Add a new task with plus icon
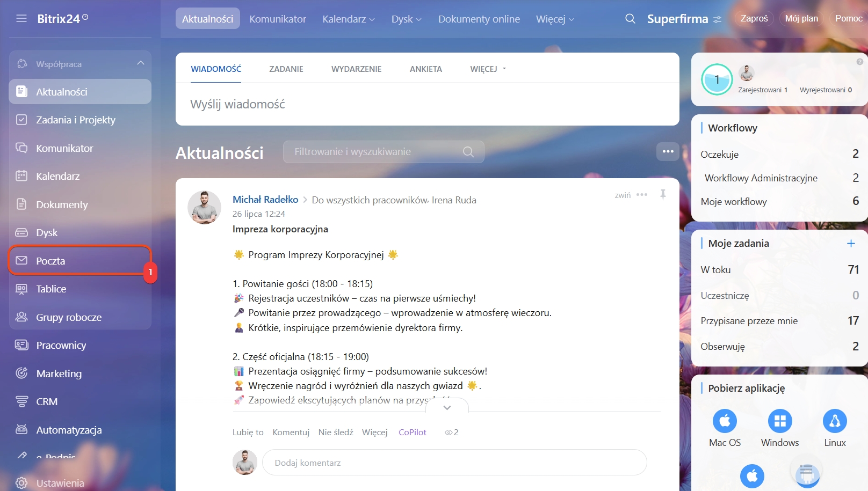868x491 pixels. [x=851, y=243]
